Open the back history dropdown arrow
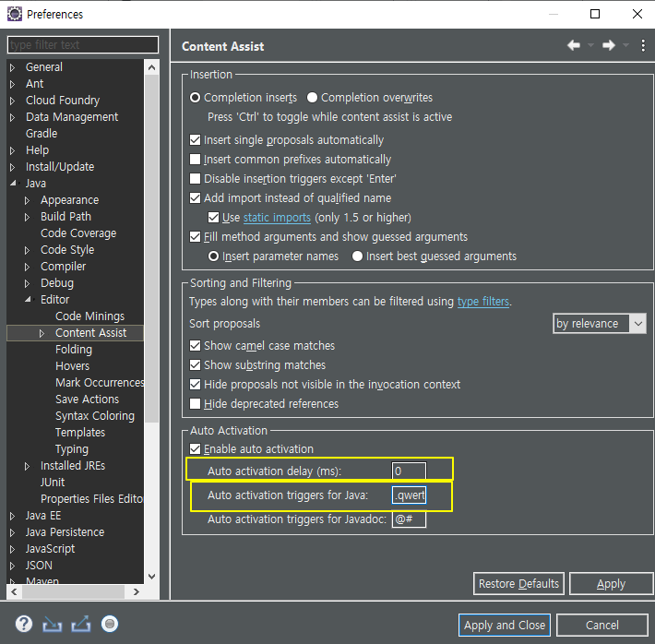 coord(590,45)
